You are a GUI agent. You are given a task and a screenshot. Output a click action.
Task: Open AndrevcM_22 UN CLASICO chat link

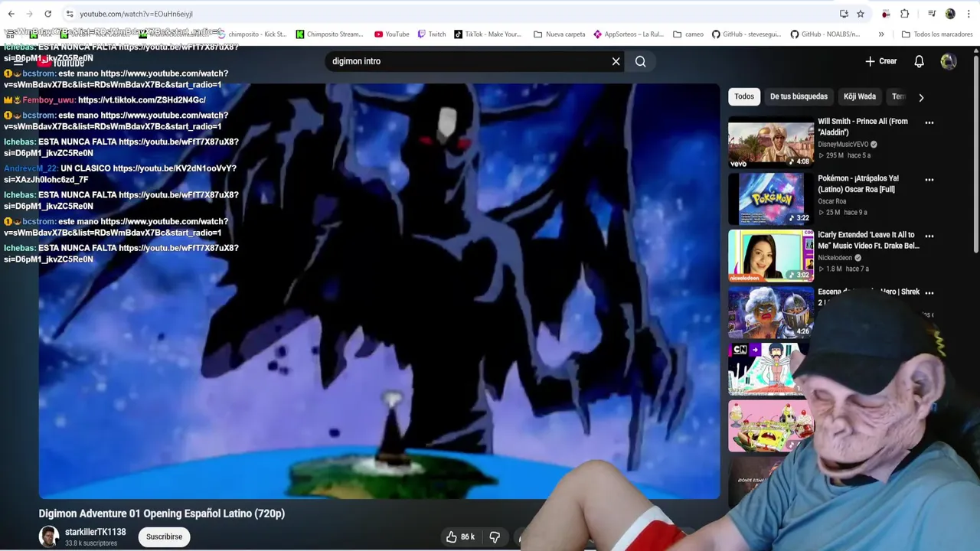[120, 174]
